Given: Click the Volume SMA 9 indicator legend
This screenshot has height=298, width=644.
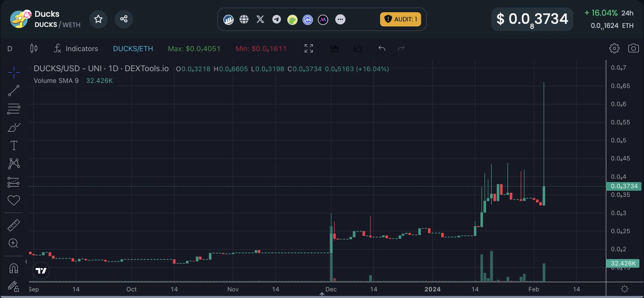Looking at the screenshot, I should [x=56, y=80].
